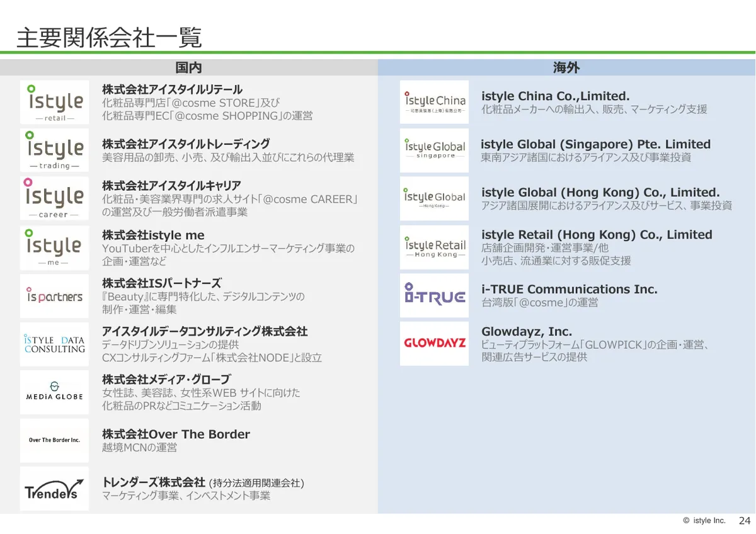Click 株式会社アイスタイルキャリア company name

click(171, 186)
